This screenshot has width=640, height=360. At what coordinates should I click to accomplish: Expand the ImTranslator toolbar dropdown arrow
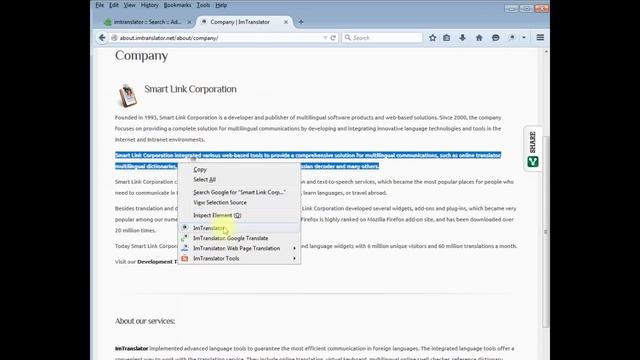[524, 38]
